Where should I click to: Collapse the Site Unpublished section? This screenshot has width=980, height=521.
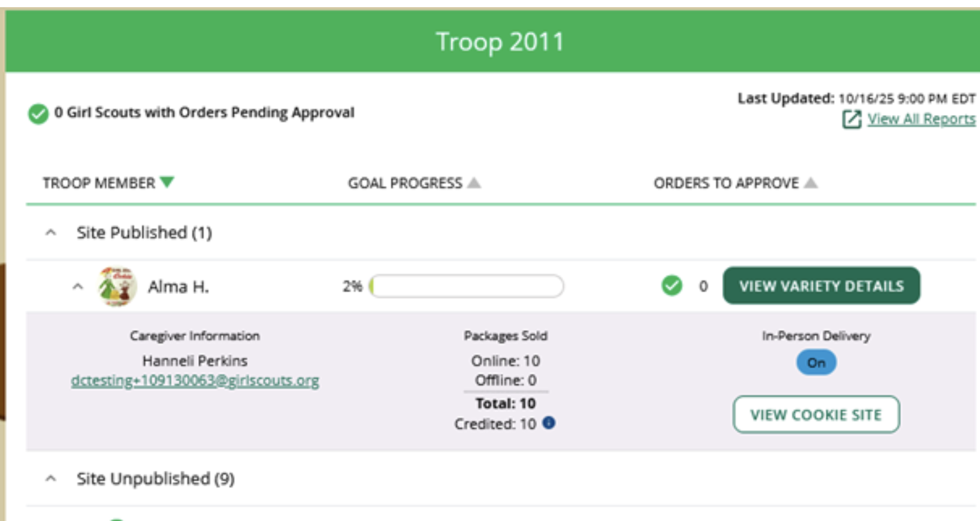pos(52,479)
